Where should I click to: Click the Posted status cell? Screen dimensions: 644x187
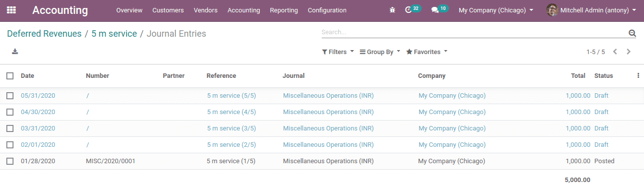point(604,161)
